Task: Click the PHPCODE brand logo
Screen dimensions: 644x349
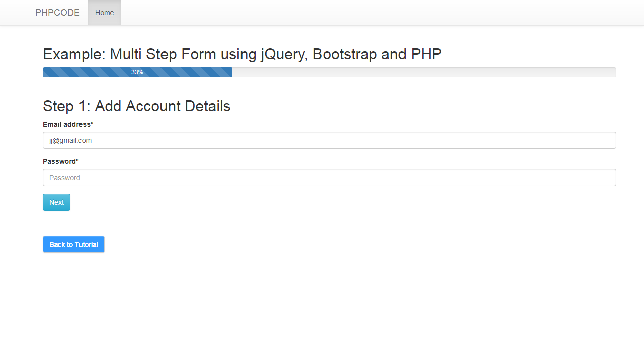Action: 57,13
